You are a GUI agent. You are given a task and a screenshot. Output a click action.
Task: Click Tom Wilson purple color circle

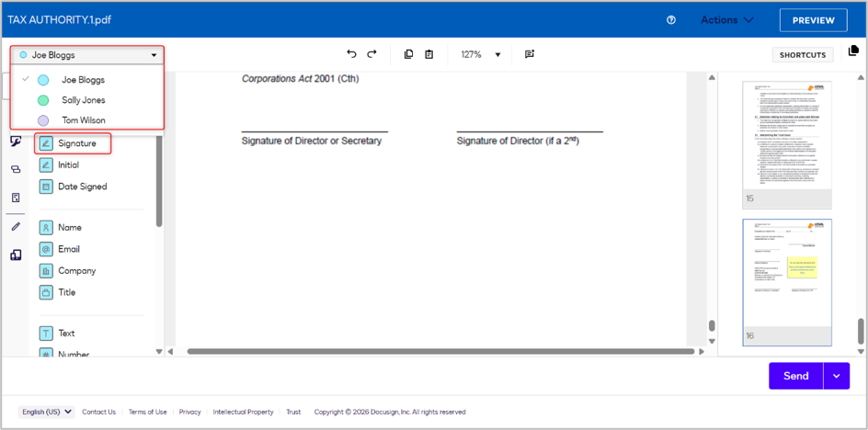(x=43, y=120)
